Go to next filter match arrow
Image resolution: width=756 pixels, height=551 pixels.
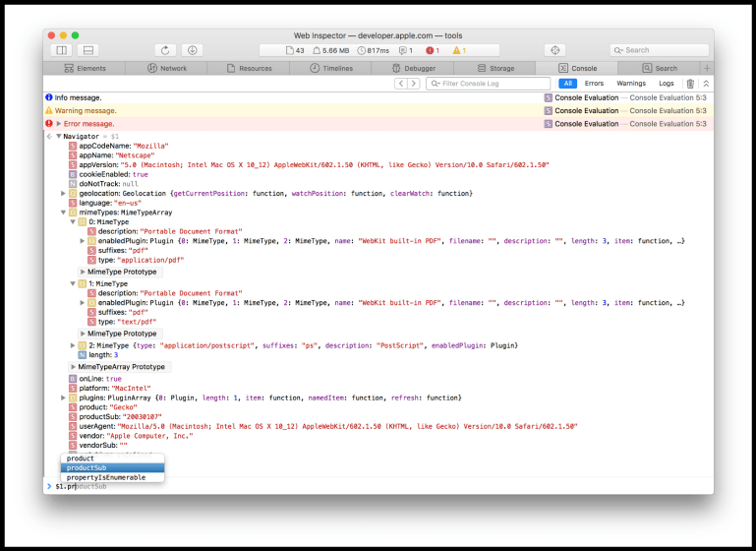(413, 84)
